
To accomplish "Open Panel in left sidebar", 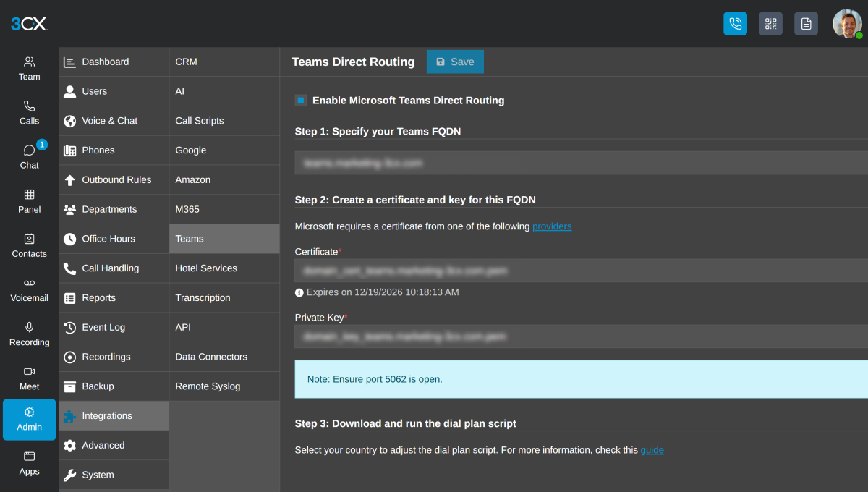I will pyautogui.click(x=29, y=201).
